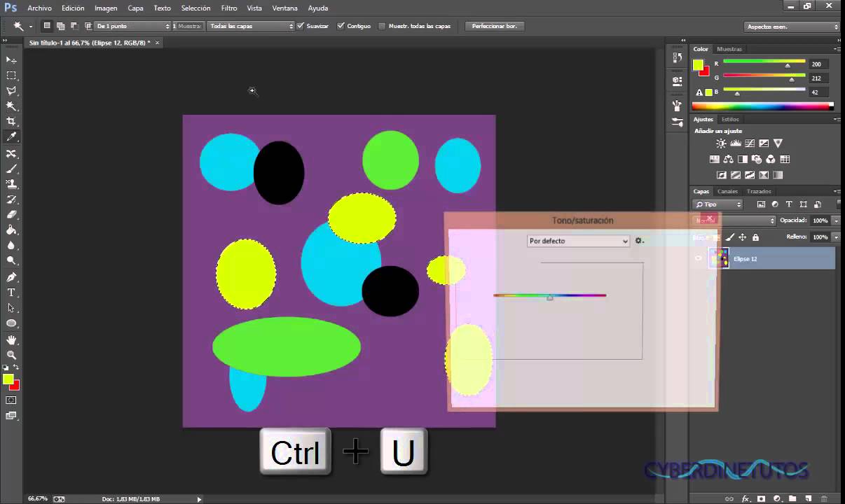
Task: Click the Elipse 12 layer thumbnail
Action: [x=719, y=259]
